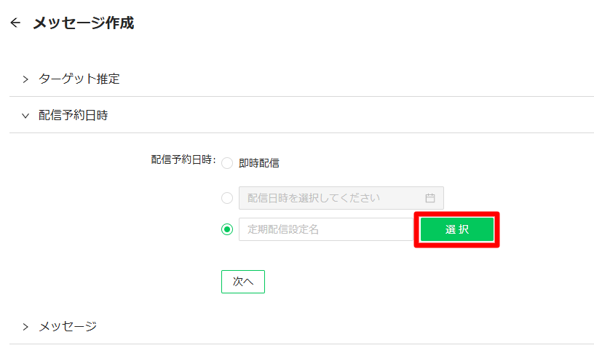Expand the ターゲット推定 section title
The height and width of the screenshot is (364, 594).
pos(79,79)
